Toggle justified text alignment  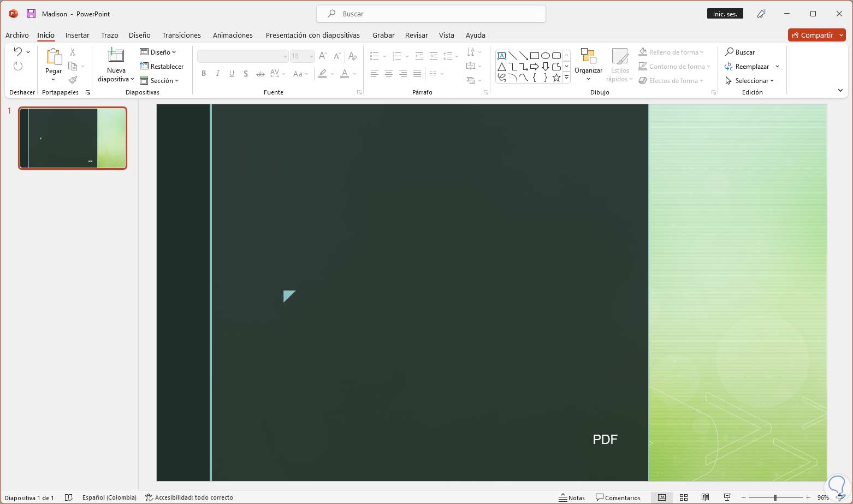point(417,74)
